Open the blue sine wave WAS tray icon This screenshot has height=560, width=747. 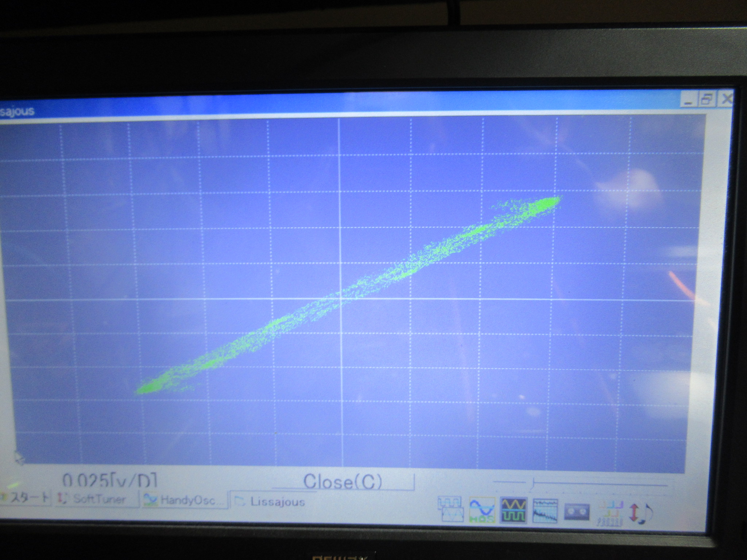(482, 510)
